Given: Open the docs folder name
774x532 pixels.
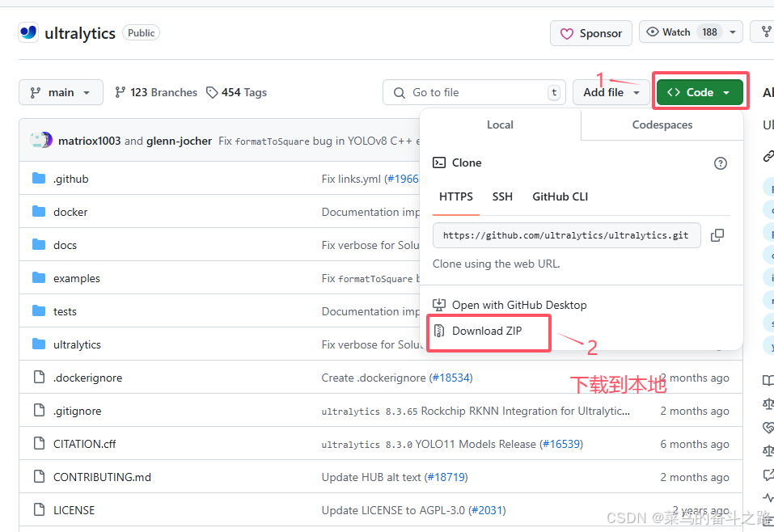Looking at the screenshot, I should tap(65, 245).
